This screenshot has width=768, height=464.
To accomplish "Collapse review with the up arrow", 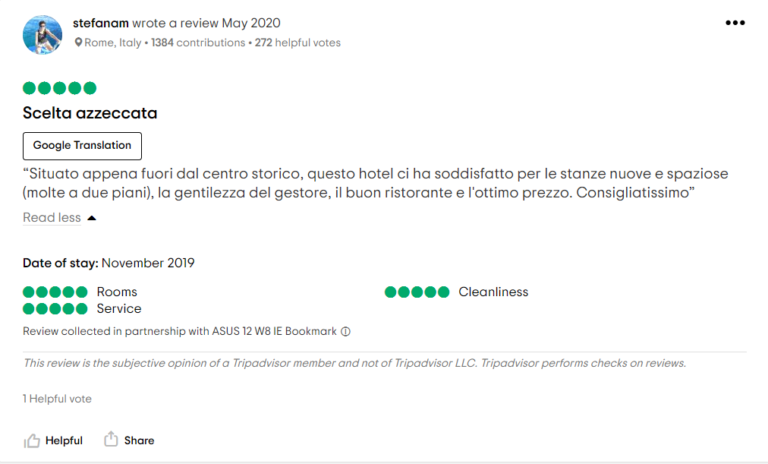I will 92,218.
